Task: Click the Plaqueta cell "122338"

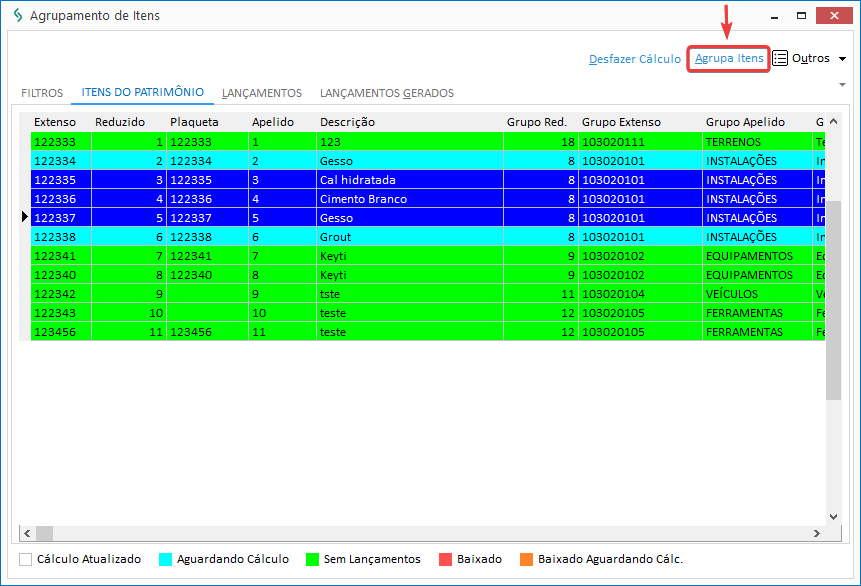Action: (x=208, y=237)
